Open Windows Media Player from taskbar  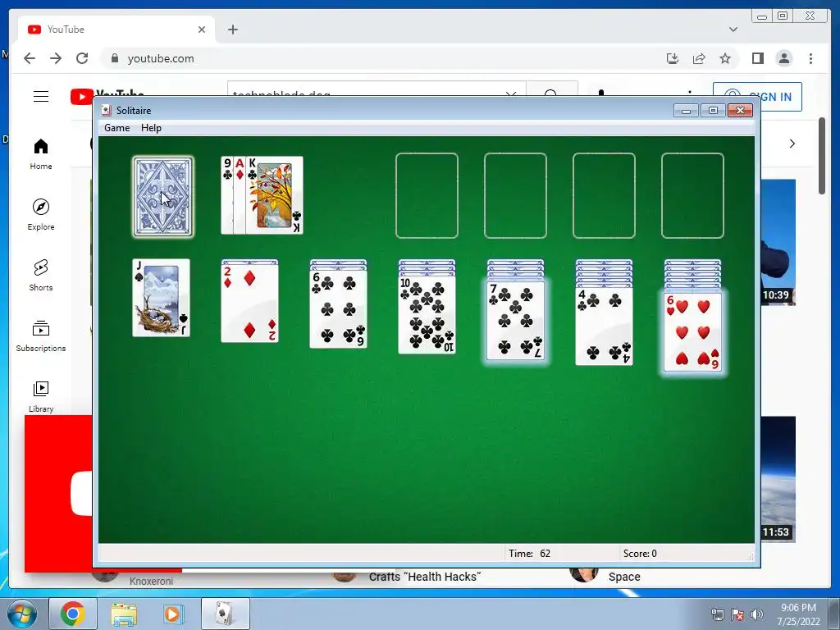173,614
